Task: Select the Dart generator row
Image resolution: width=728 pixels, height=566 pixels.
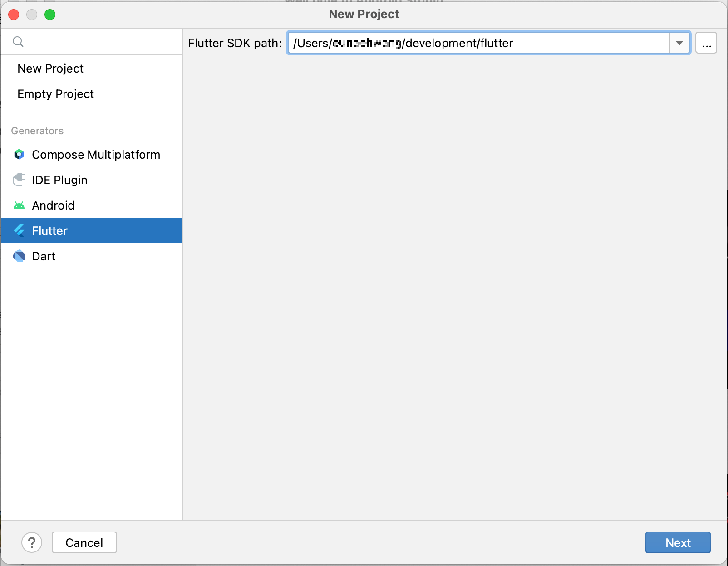Action: [92, 256]
